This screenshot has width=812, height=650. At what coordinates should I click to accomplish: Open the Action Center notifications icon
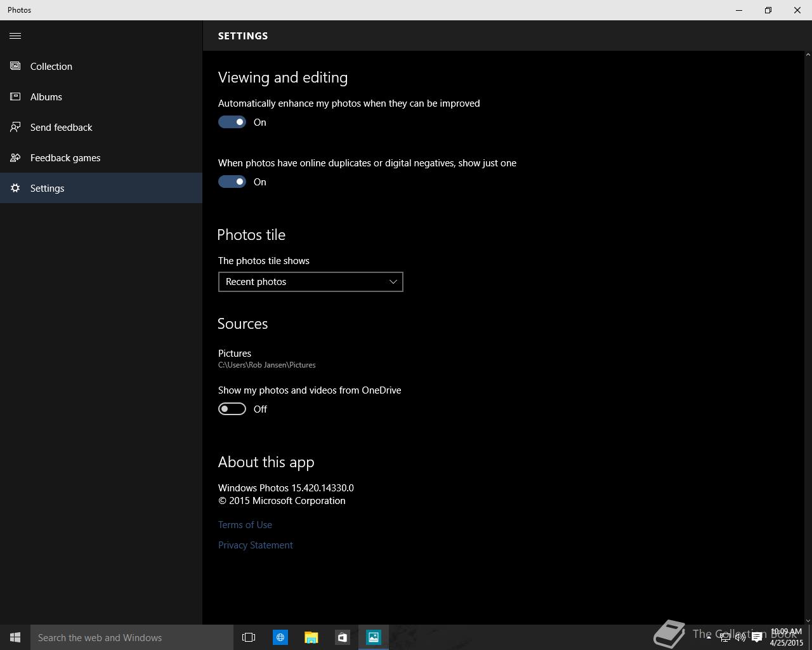point(757,637)
